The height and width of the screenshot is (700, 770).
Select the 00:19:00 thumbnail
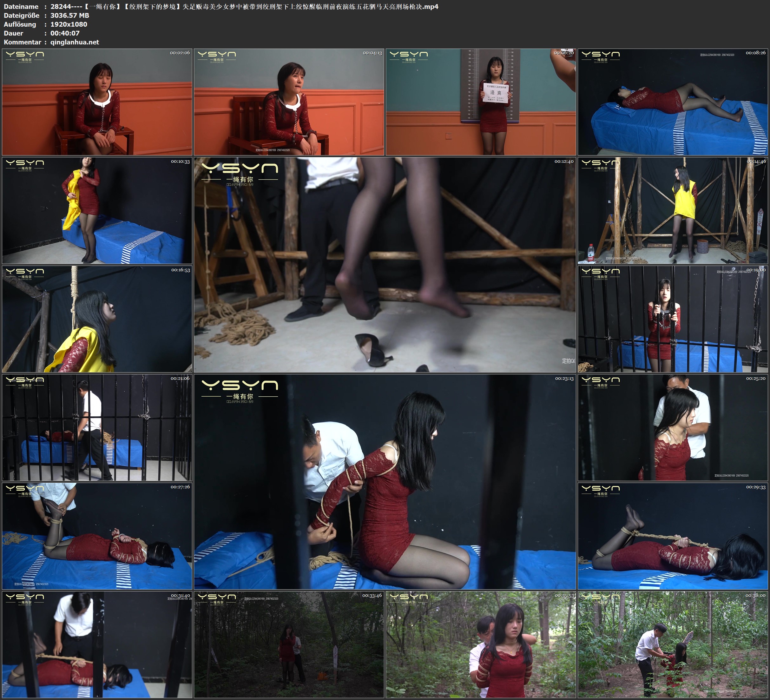pyautogui.click(x=673, y=319)
